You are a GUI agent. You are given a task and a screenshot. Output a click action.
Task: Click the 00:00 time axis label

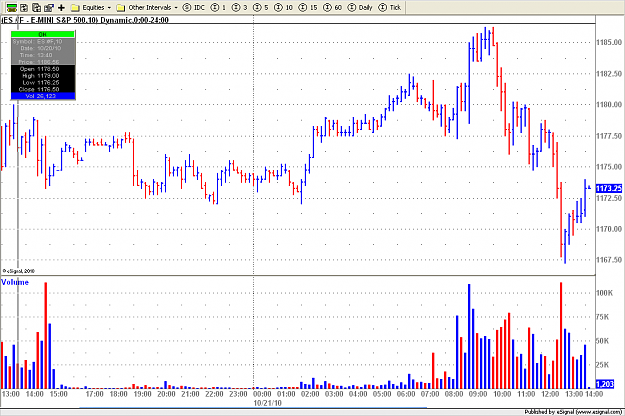pyautogui.click(x=262, y=394)
